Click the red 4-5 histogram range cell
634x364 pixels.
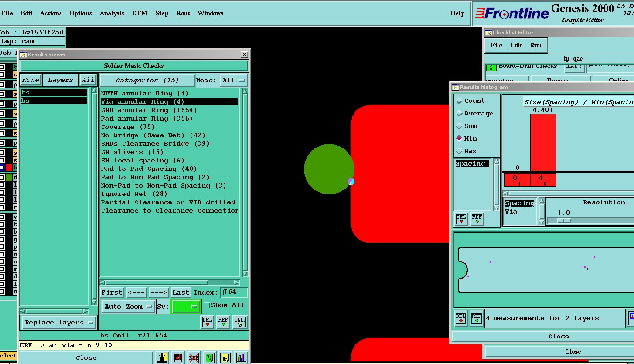(x=543, y=180)
